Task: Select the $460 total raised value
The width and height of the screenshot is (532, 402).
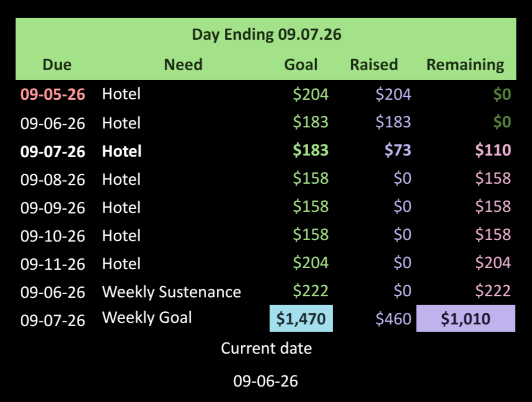Action: point(393,319)
